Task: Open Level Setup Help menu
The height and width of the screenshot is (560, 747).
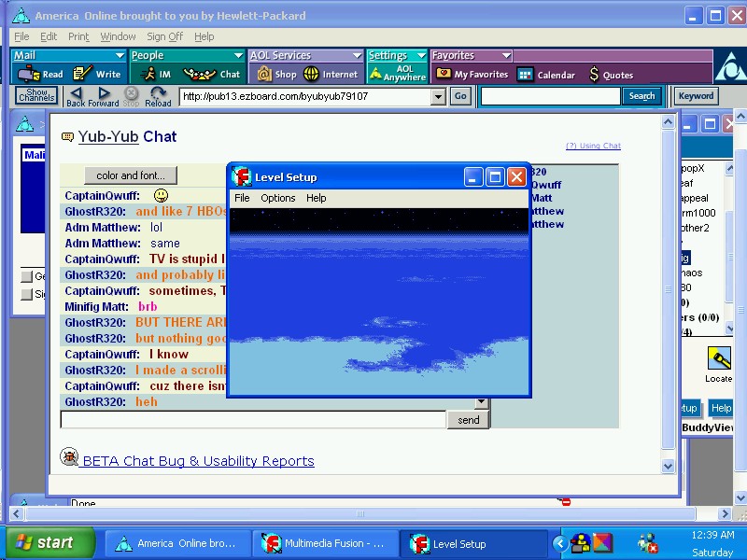Action: click(x=316, y=198)
